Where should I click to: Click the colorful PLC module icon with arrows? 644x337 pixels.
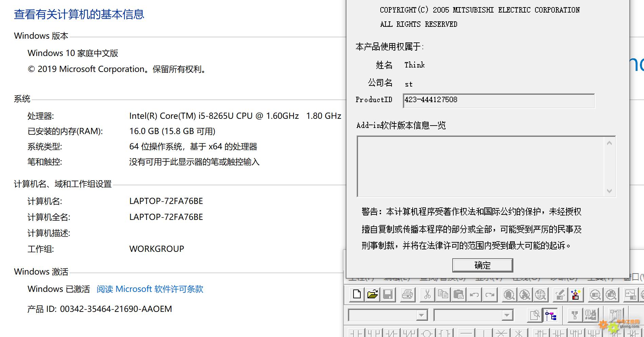(575, 294)
